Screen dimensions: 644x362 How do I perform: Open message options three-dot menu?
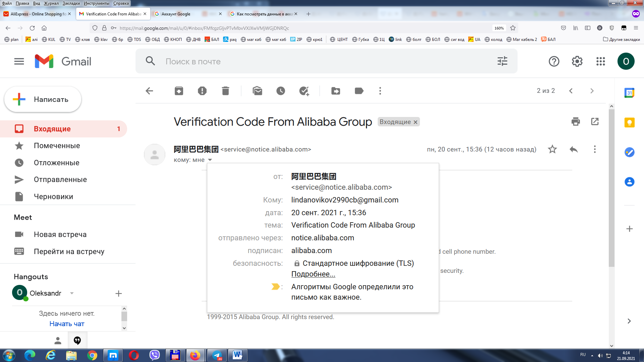pyautogui.click(x=595, y=149)
